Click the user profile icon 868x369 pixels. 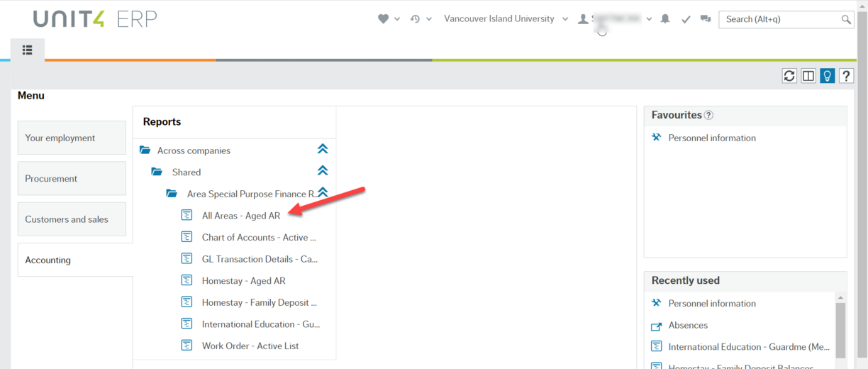583,19
